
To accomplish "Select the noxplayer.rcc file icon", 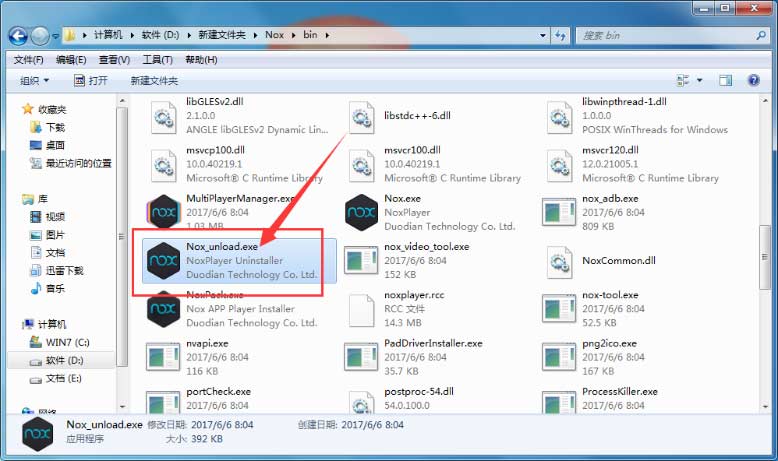I will coord(361,310).
